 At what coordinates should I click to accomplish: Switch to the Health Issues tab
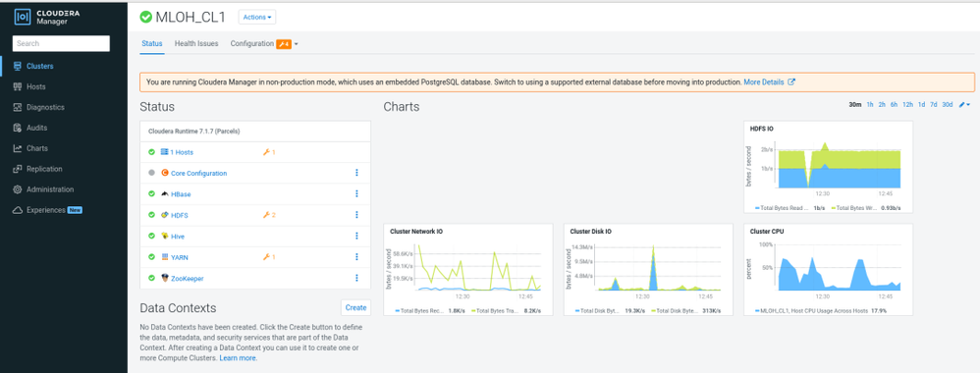pyautogui.click(x=196, y=44)
